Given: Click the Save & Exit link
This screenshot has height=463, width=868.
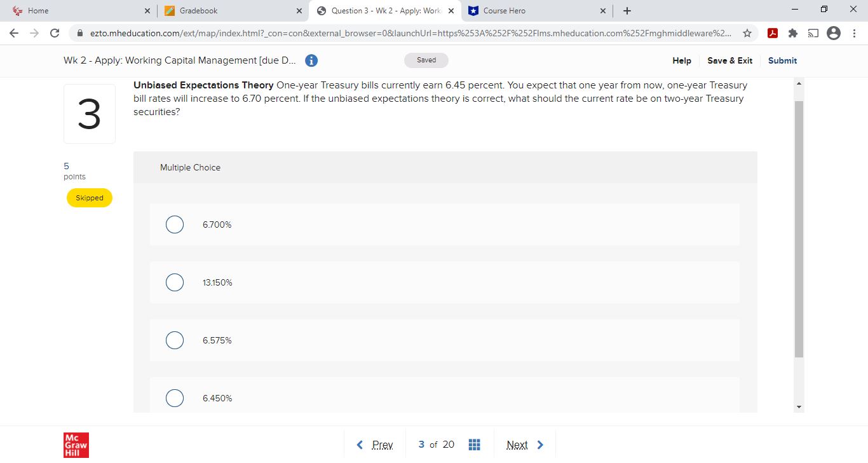Looking at the screenshot, I should (x=729, y=60).
